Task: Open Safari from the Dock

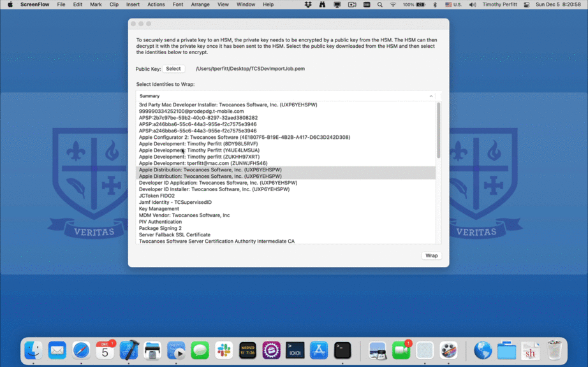Action: [81, 350]
